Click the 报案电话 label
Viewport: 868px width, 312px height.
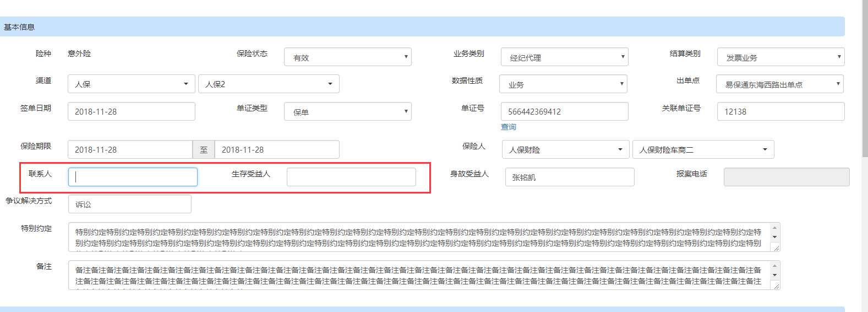click(x=692, y=174)
